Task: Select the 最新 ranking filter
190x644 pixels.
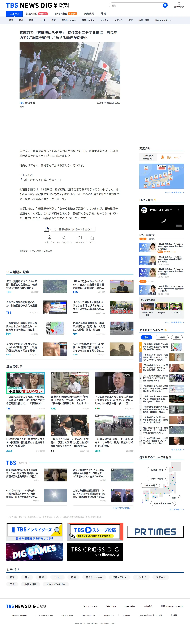Action: [146, 337]
